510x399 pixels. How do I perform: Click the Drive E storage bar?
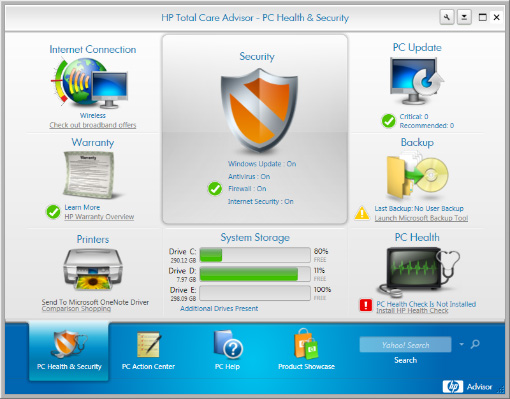click(x=255, y=293)
